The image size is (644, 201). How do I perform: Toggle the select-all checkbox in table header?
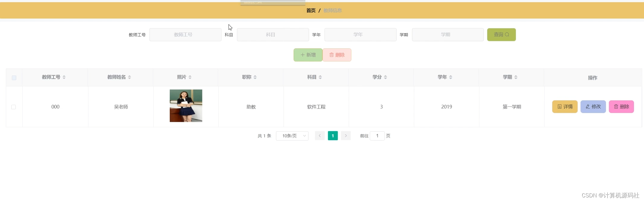[x=14, y=78]
